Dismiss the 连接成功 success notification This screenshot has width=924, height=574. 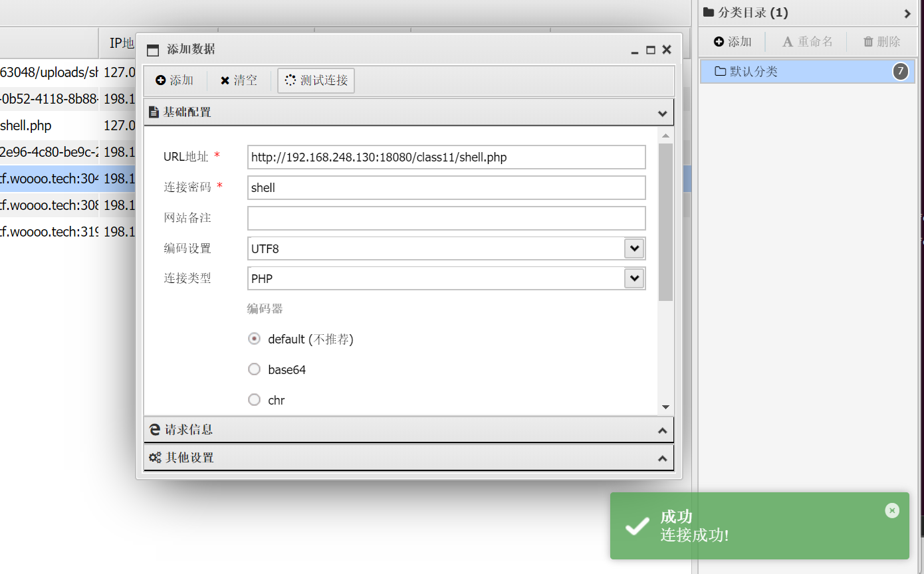[x=892, y=510]
